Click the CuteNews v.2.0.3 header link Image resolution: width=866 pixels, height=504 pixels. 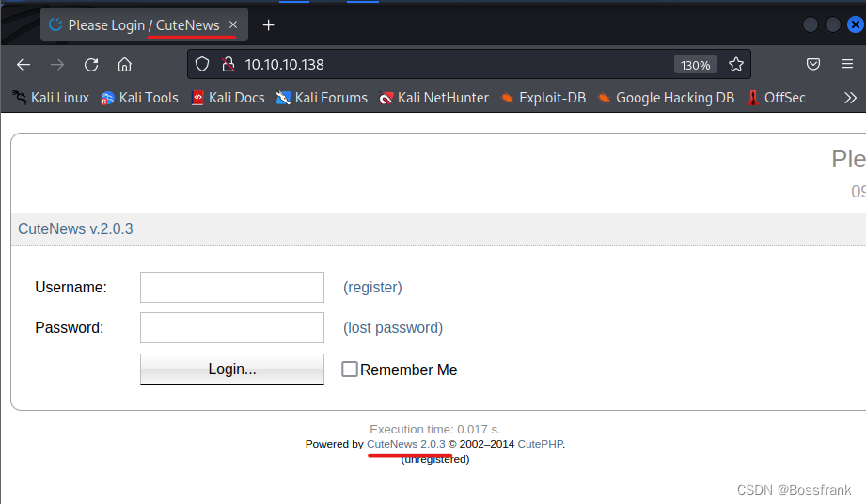pos(75,229)
